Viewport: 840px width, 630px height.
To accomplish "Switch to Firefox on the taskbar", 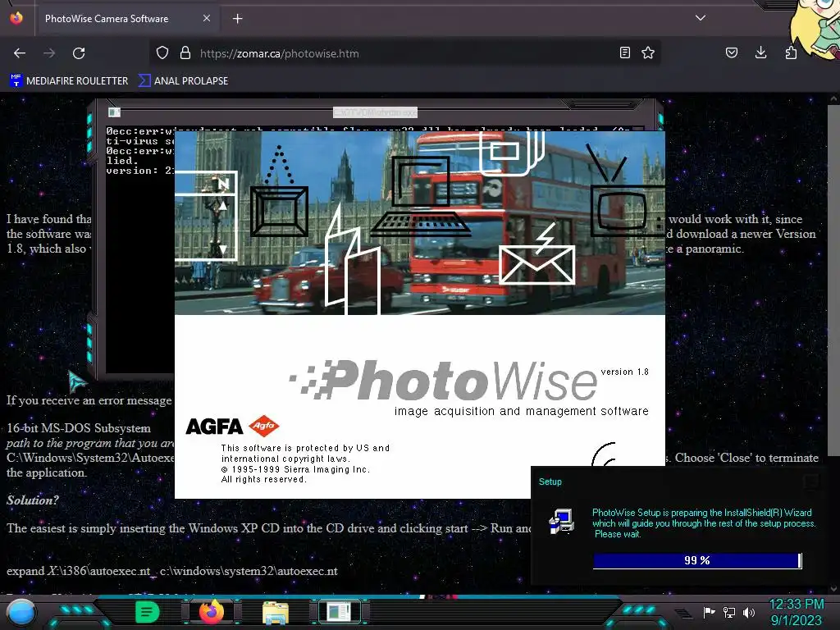I will pyautogui.click(x=211, y=612).
